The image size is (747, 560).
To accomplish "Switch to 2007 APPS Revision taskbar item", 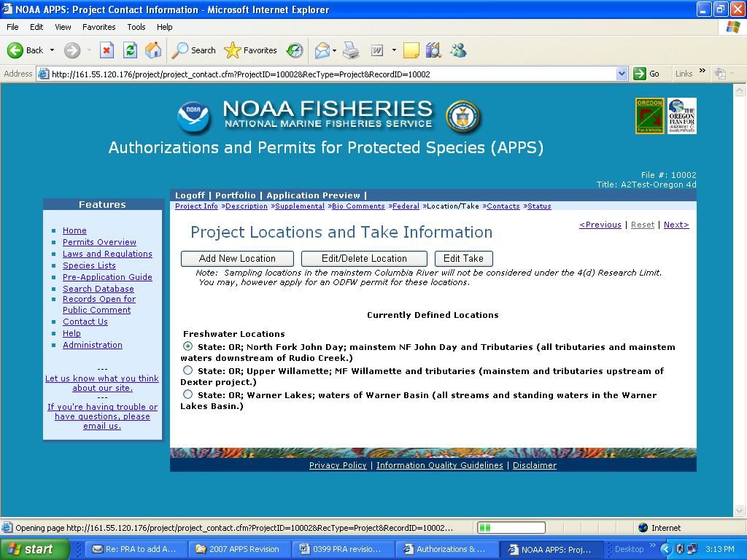I will (239, 549).
